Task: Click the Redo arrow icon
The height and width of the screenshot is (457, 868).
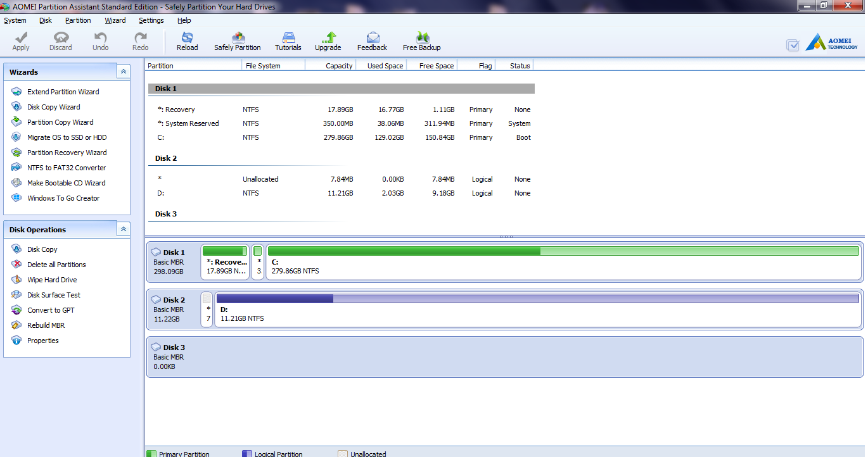Action: 140,37
